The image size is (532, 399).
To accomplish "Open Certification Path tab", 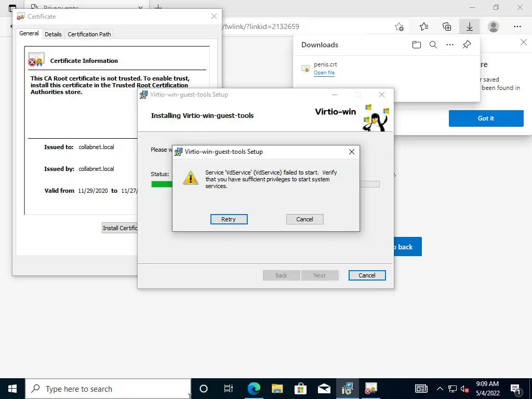I will click(89, 34).
